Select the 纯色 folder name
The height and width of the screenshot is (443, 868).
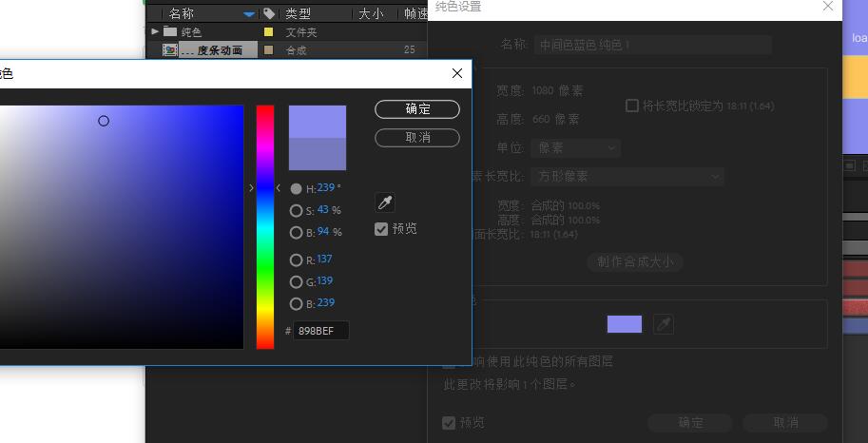pyautogui.click(x=191, y=32)
